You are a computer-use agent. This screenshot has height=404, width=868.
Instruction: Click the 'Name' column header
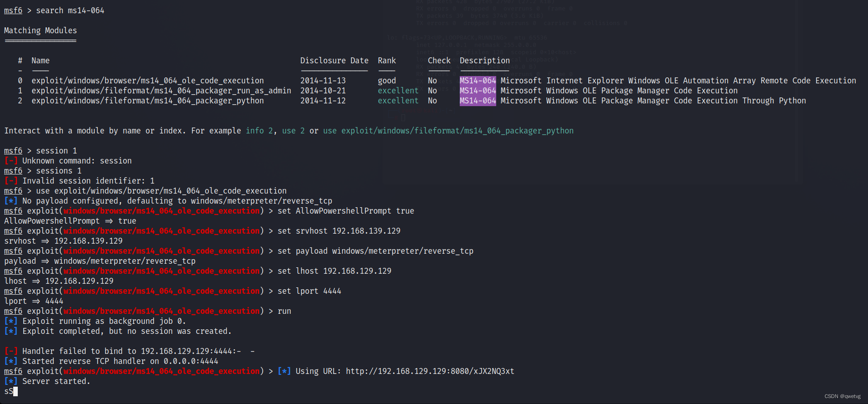pyautogui.click(x=41, y=61)
